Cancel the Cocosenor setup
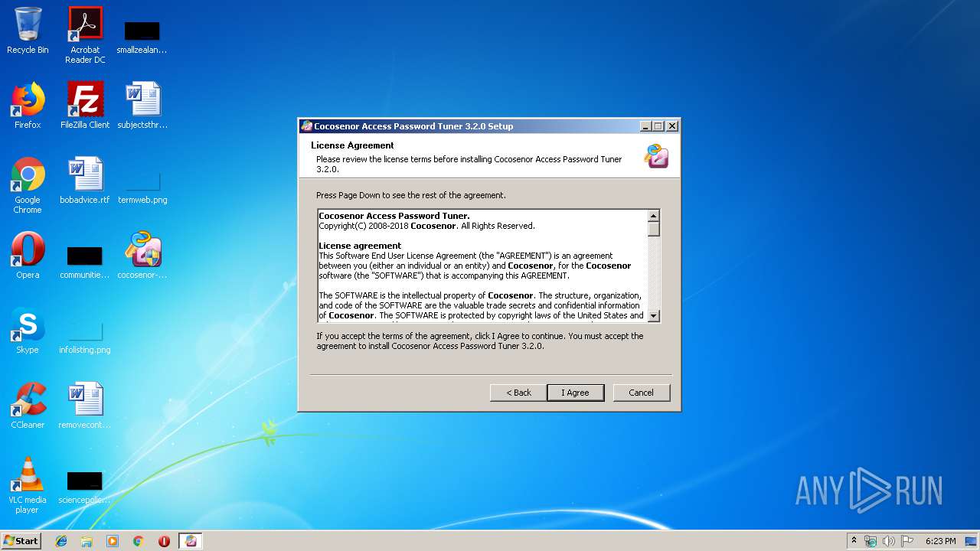Screen dimensions: 980x551 point(641,393)
